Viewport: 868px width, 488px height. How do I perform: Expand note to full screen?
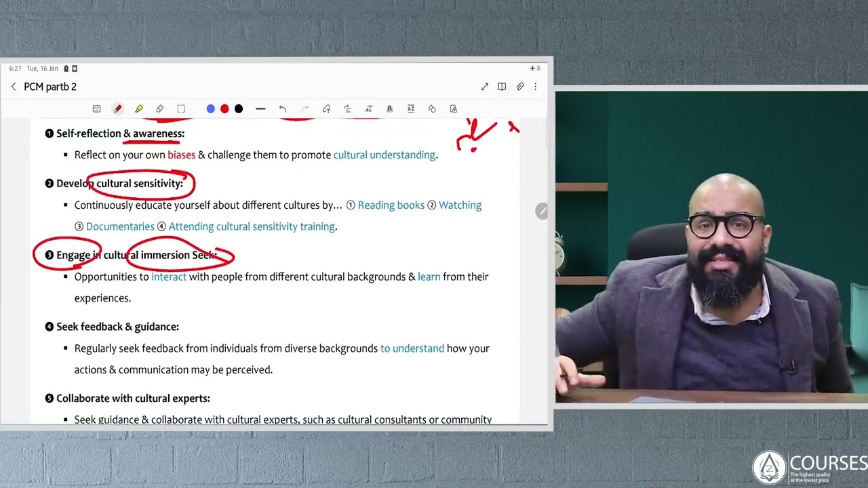pos(485,87)
